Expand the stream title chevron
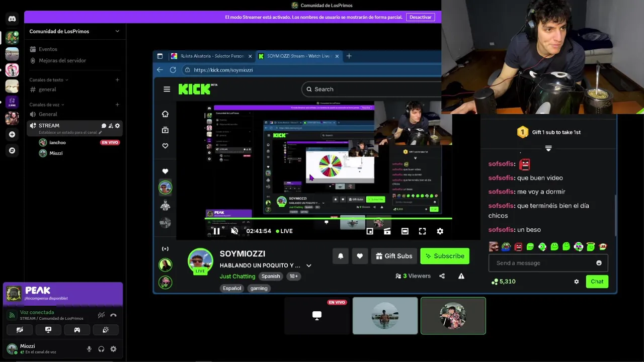Image resolution: width=644 pixels, height=362 pixels. [x=309, y=265]
